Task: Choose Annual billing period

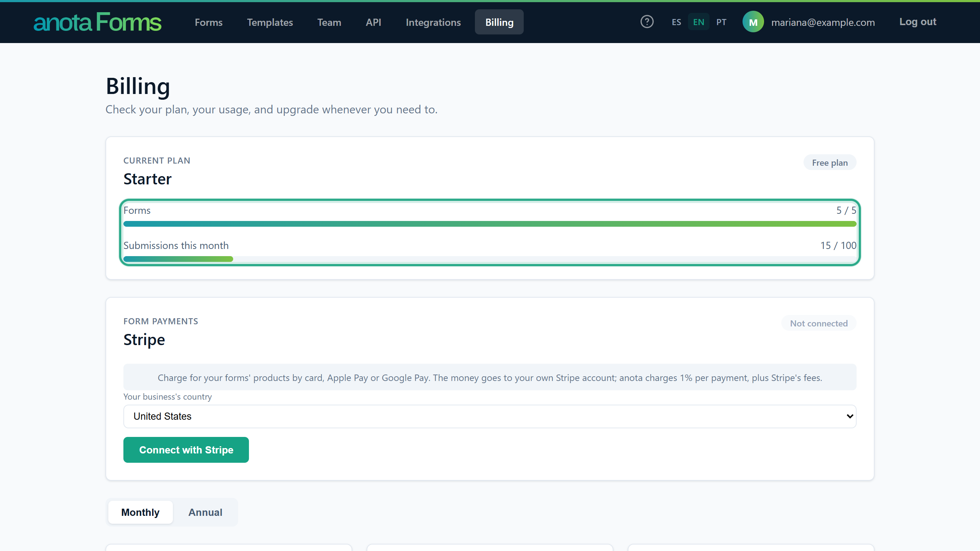Action: pos(206,512)
